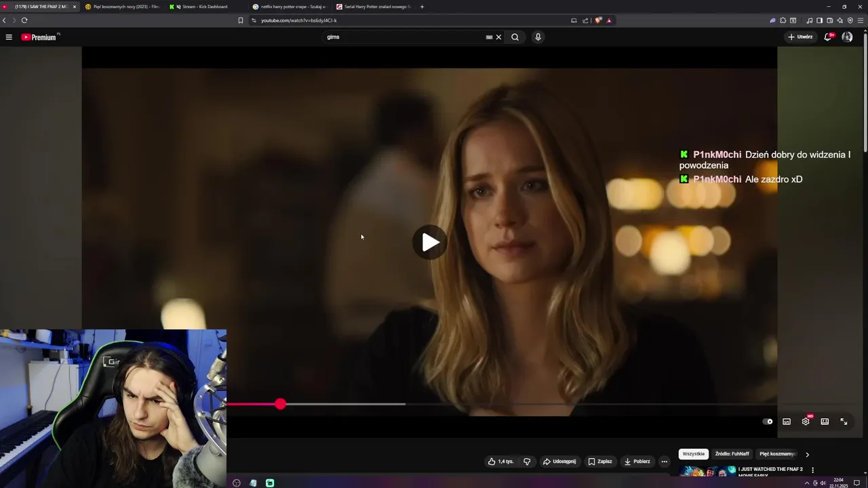Switch to the Stream - Kick Dashboard tab

(205, 7)
